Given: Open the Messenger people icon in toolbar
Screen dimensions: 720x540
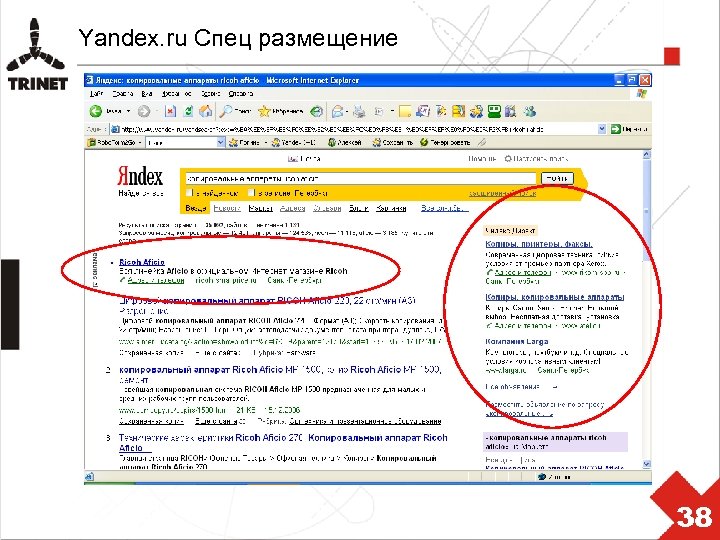Looking at the screenshot, I should [529, 111].
